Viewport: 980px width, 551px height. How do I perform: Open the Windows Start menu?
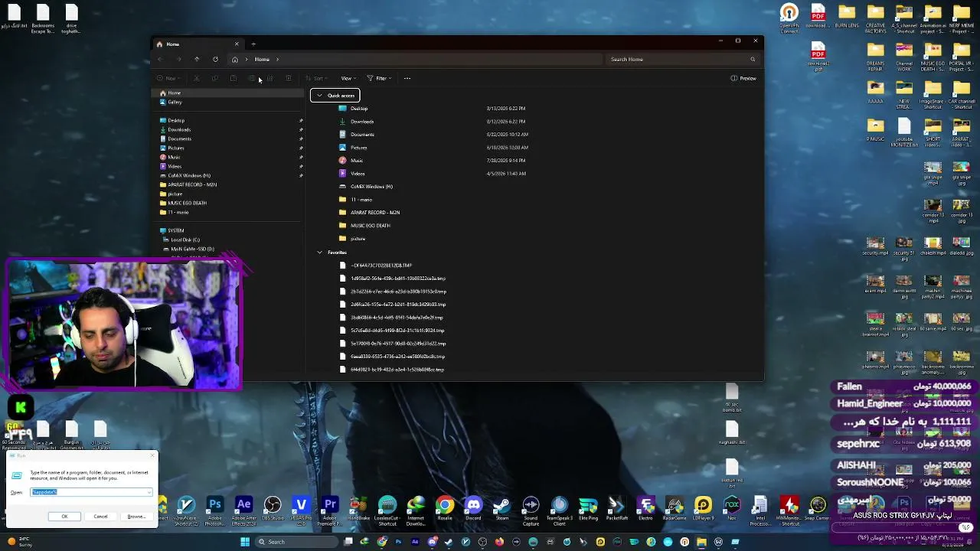tap(245, 542)
